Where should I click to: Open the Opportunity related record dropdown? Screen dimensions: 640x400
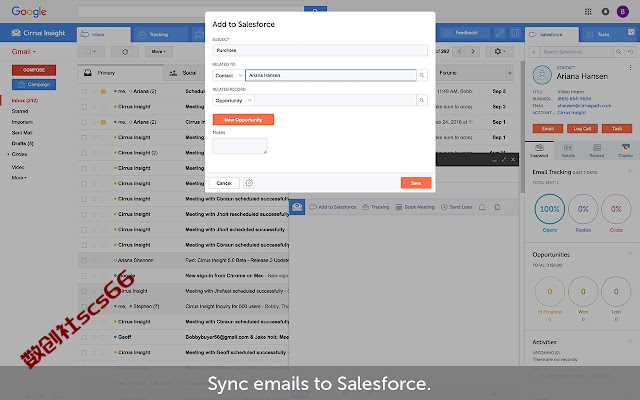pyautogui.click(x=233, y=100)
